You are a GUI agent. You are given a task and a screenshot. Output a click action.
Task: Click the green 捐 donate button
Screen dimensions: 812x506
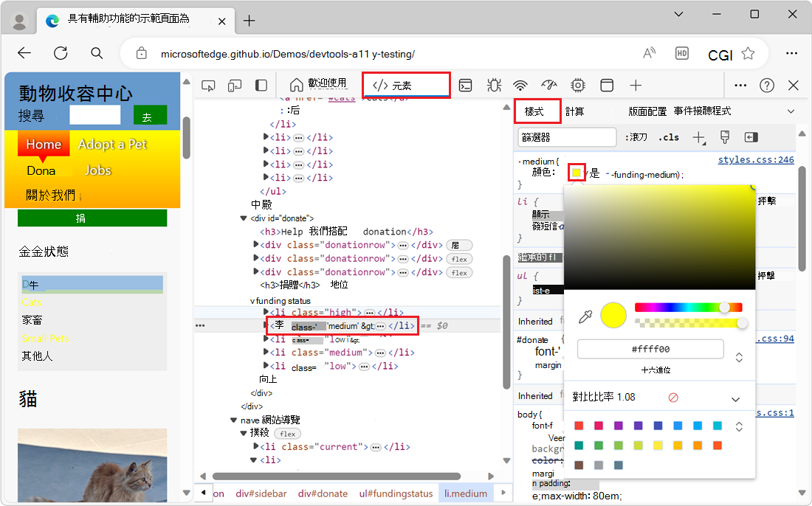click(92, 218)
